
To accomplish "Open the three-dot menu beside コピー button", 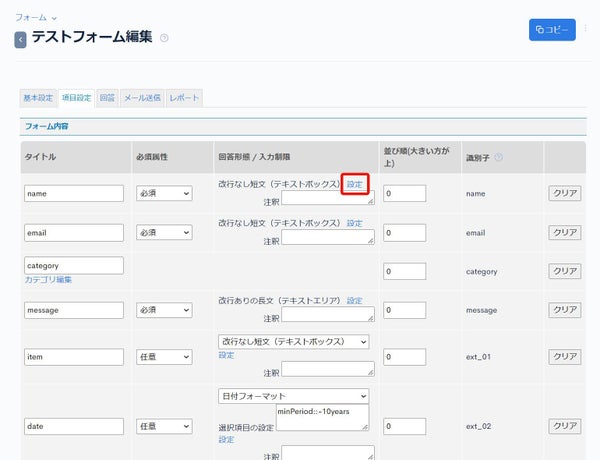I will (585, 28).
